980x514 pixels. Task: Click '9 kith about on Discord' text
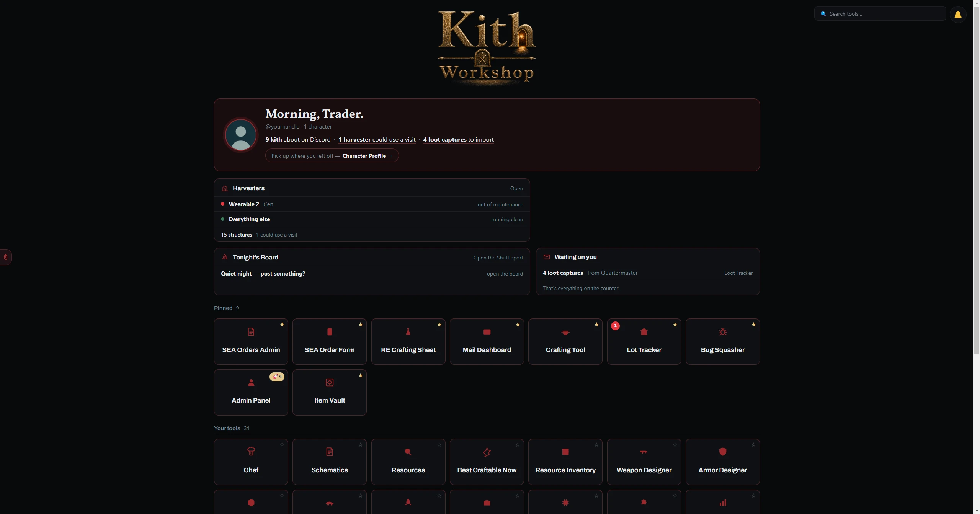(298, 140)
